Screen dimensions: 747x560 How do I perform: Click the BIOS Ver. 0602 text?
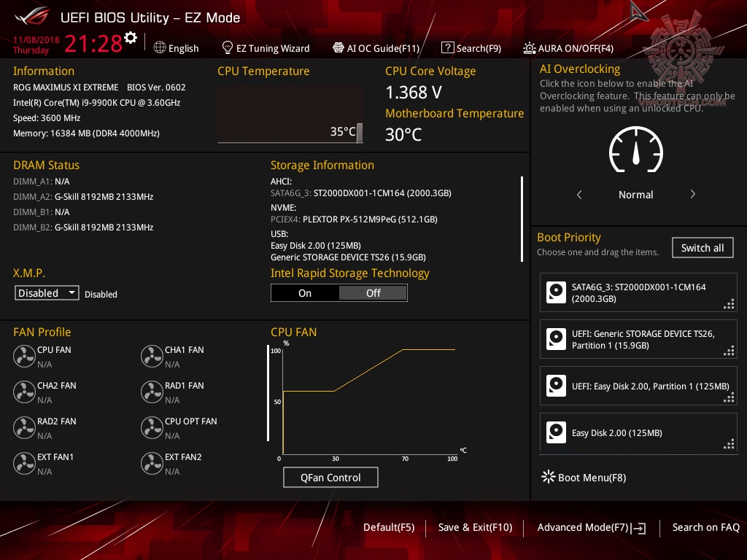(x=156, y=87)
